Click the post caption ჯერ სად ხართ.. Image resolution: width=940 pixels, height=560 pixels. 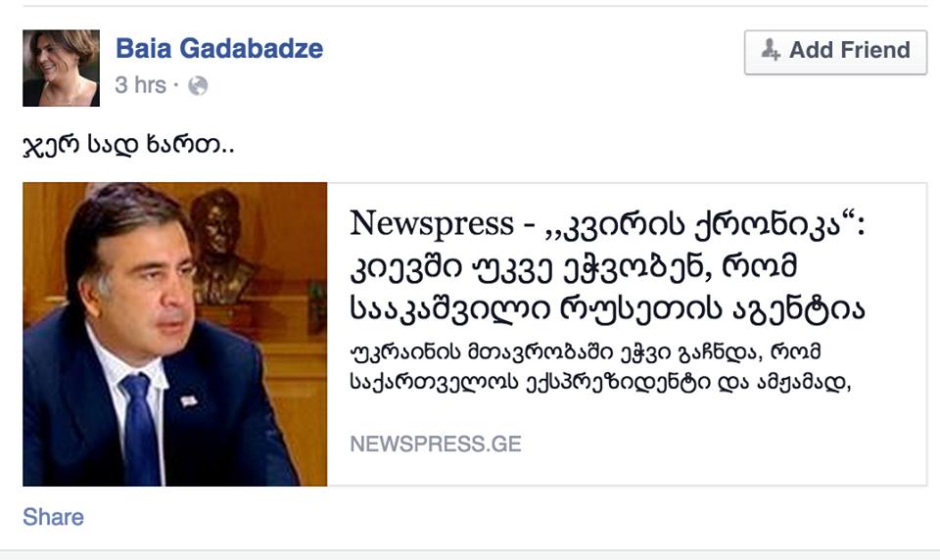[x=128, y=145]
